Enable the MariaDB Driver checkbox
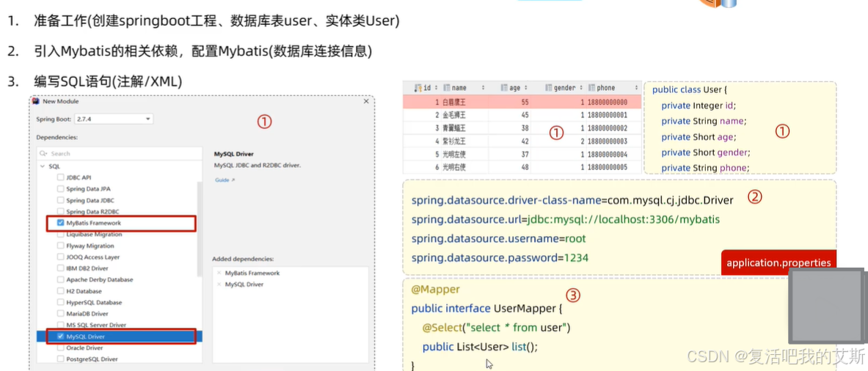The width and height of the screenshot is (868, 371). pos(61,314)
